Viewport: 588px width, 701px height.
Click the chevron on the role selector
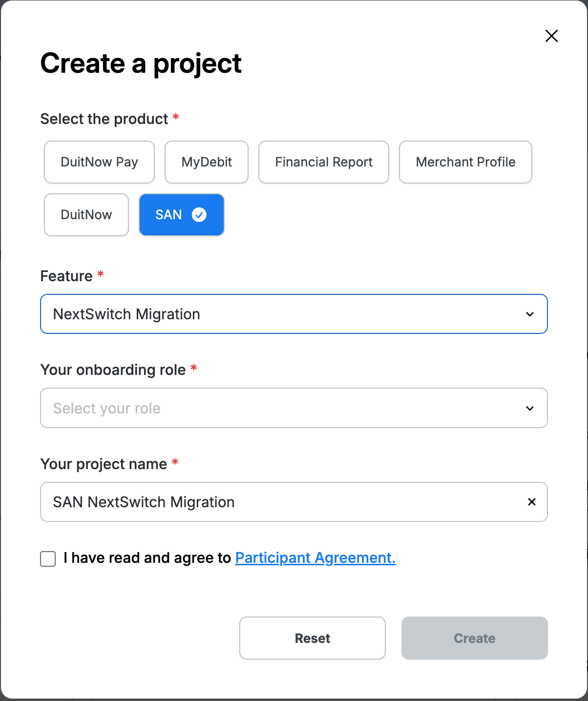click(530, 408)
